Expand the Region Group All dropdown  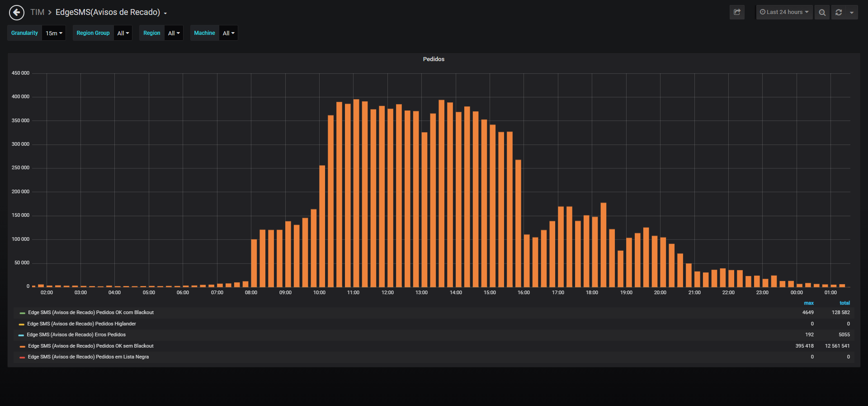[123, 33]
